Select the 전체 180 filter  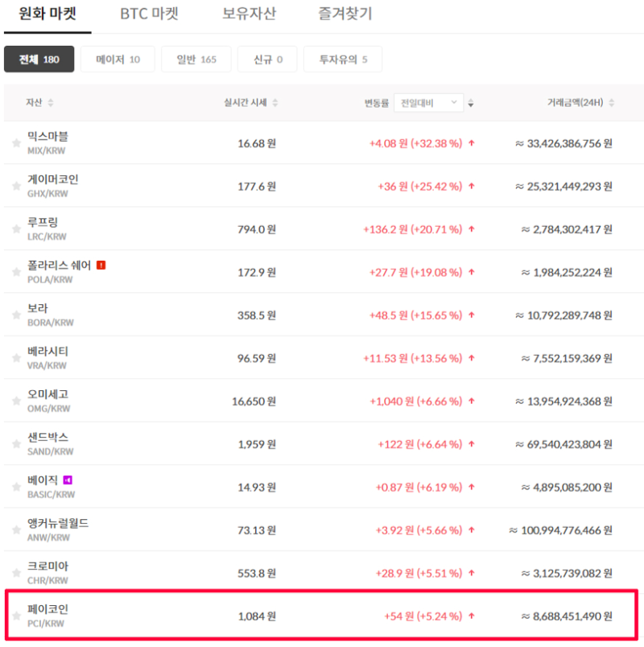pyautogui.click(x=39, y=60)
